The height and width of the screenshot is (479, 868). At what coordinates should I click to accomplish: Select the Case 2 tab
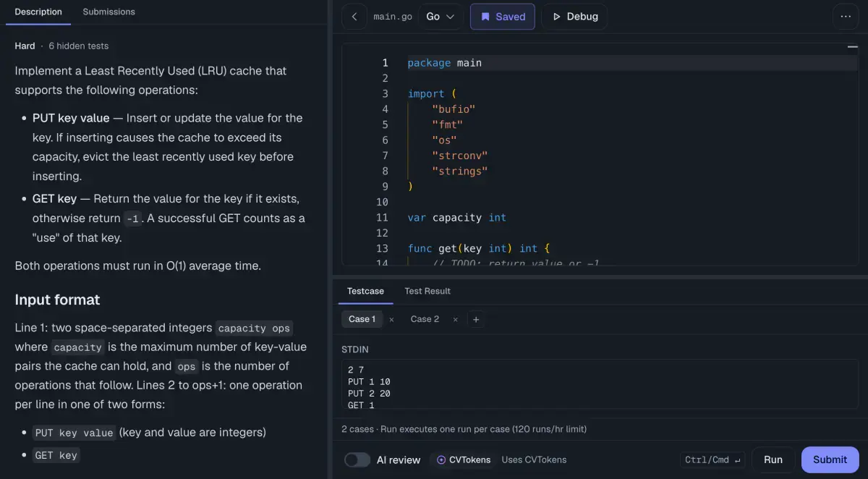425,319
